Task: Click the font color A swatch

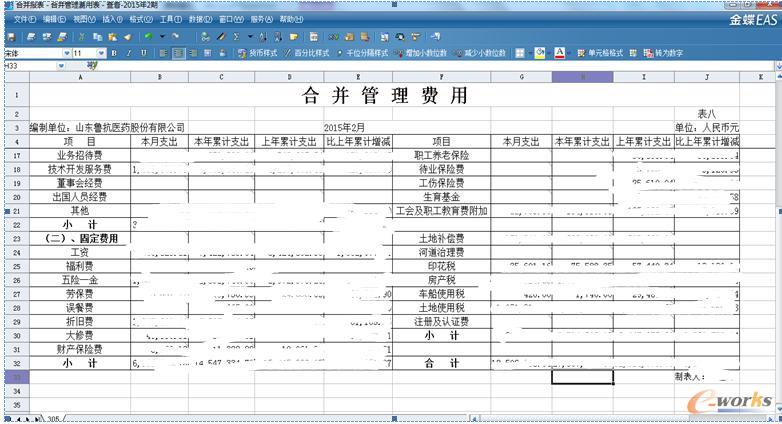Action: click(558, 52)
